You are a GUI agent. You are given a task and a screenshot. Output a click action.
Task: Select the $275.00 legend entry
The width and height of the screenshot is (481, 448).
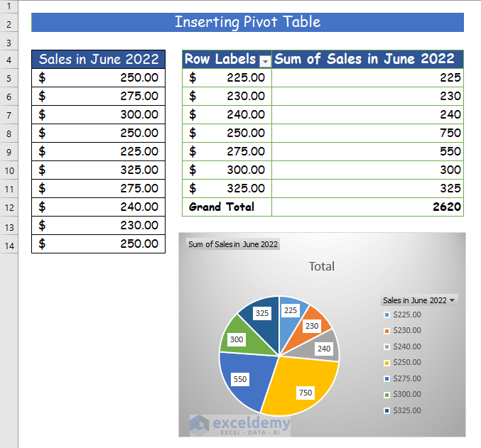point(403,378)
